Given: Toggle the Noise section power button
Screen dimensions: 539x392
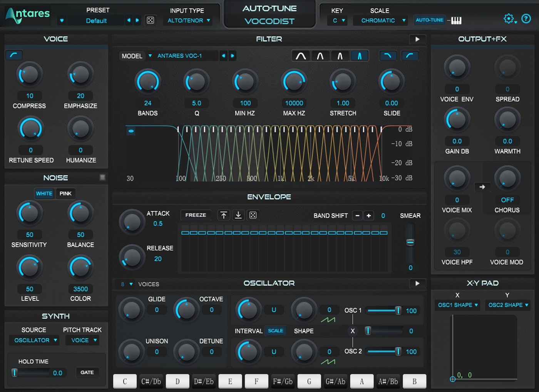Looking at the screenshot, I should pyautogui.click(x=102, y=177).
